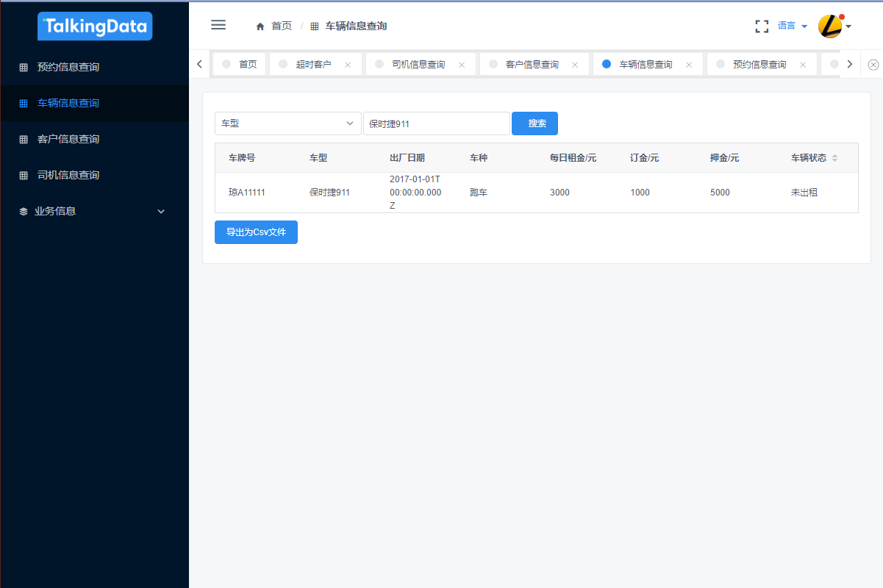Open the 语言 language dropdown

click(x=793, y=26)
